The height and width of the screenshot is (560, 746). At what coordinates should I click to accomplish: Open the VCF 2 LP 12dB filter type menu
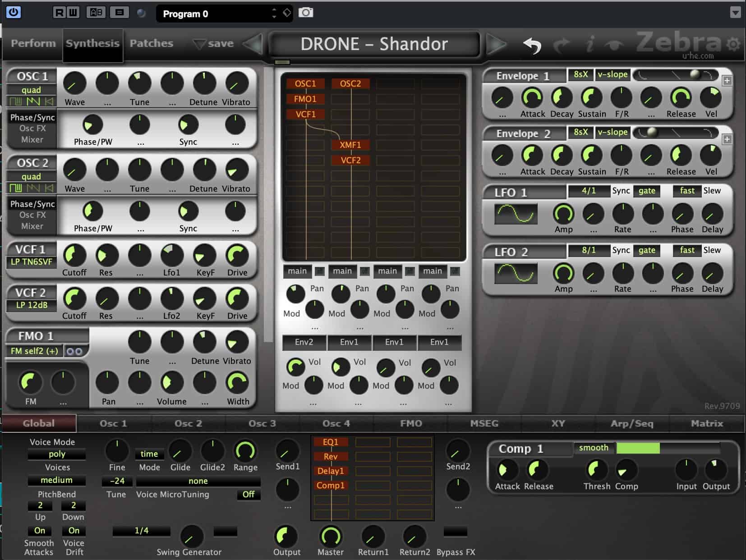[31, 305]
